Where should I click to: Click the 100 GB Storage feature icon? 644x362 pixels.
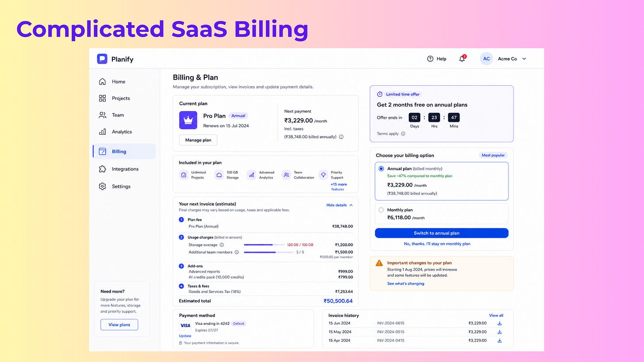[x=219, y=175]
